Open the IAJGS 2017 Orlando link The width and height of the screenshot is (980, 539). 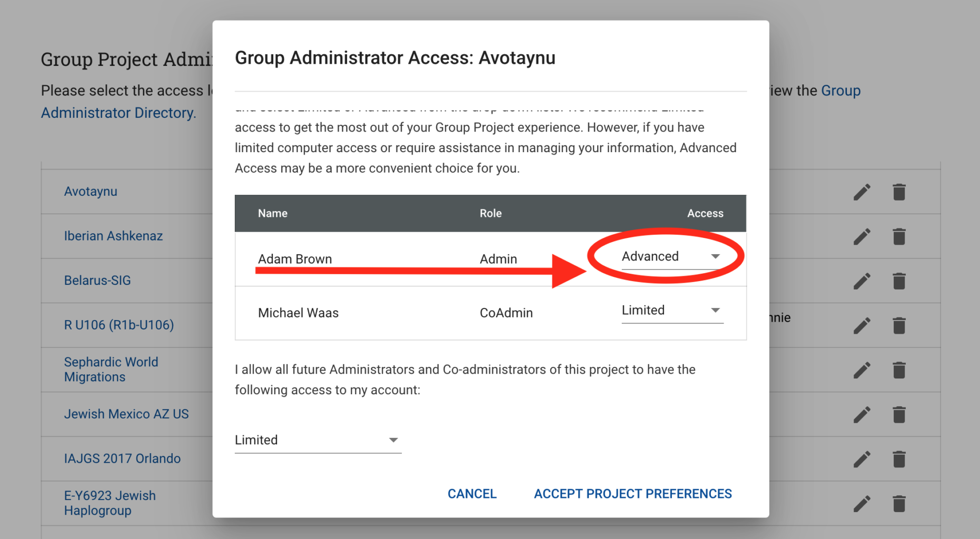click(x=122, y=458)
